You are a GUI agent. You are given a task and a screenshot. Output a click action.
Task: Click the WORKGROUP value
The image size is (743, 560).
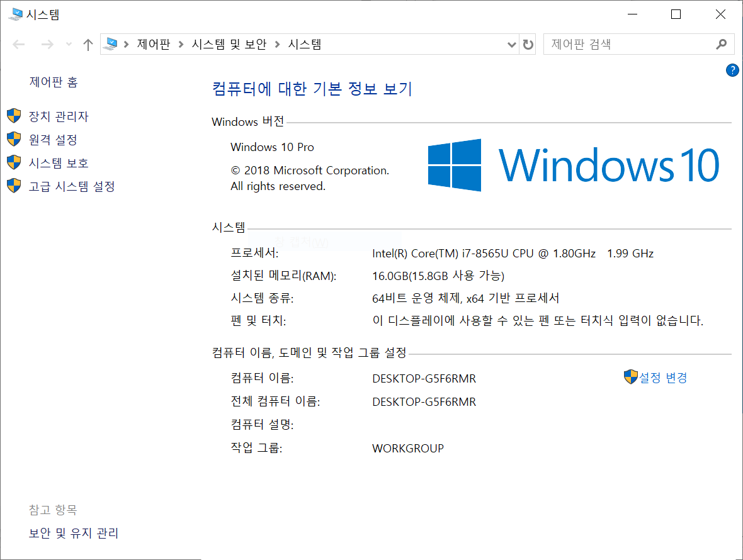point(408,448)
